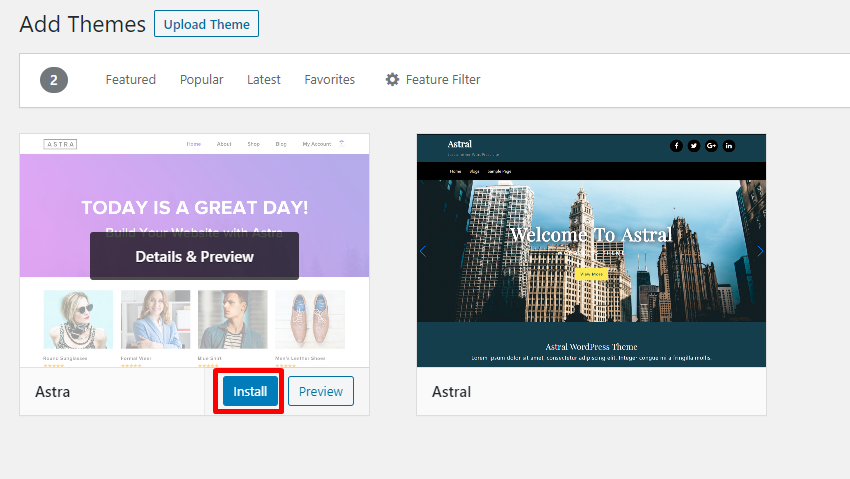
Task: Click Google Plus icon in Astral preview
Action: coord(711,146)
